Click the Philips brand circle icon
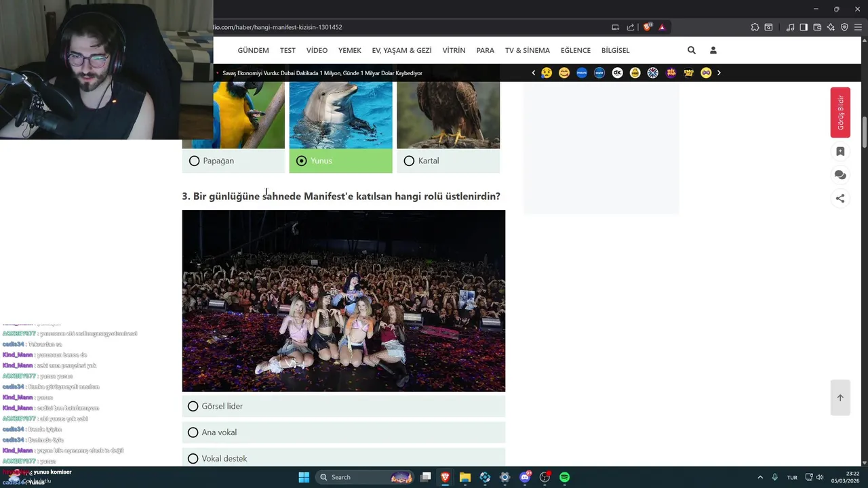The width and height of the screenshot is (868, 488). [582, 73]
